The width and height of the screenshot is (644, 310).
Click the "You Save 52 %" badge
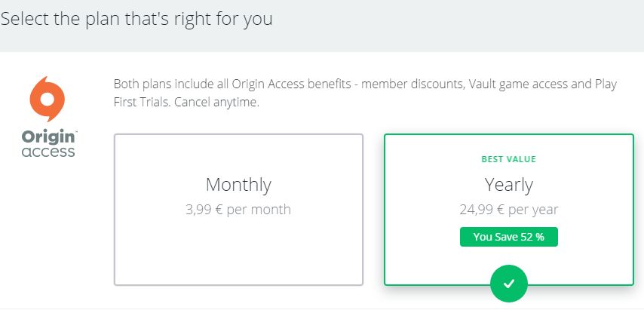pyautogui.click(x=508, y=237)
